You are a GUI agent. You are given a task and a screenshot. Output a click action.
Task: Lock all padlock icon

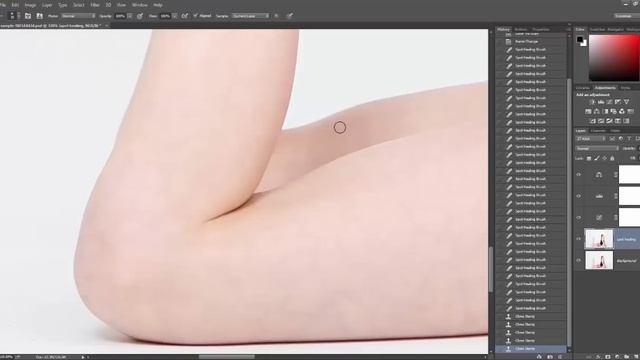(612, 158)
